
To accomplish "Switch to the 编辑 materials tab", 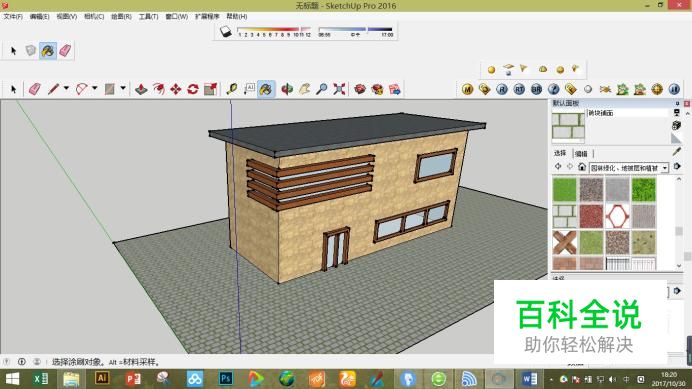I will (x=581, y=154).
